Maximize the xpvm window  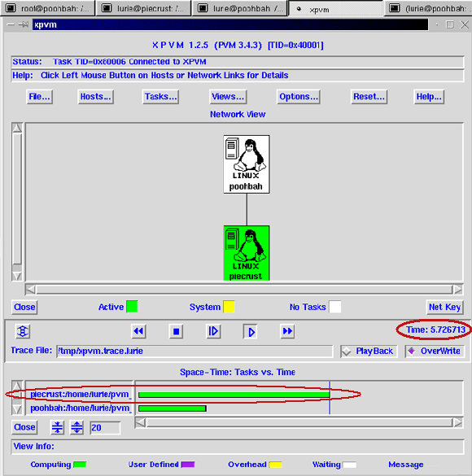450,24
